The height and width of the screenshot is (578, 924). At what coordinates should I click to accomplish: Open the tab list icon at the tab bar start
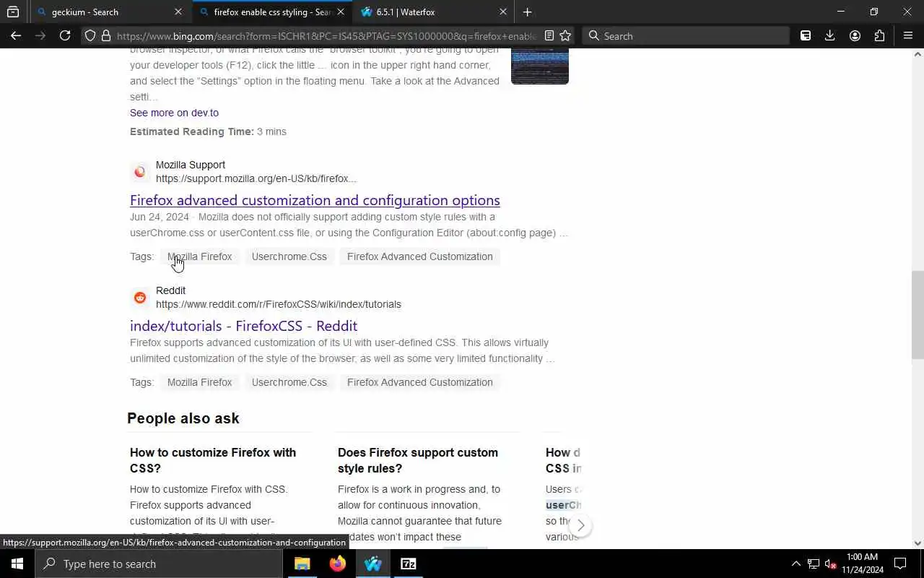tap(12, 12)
